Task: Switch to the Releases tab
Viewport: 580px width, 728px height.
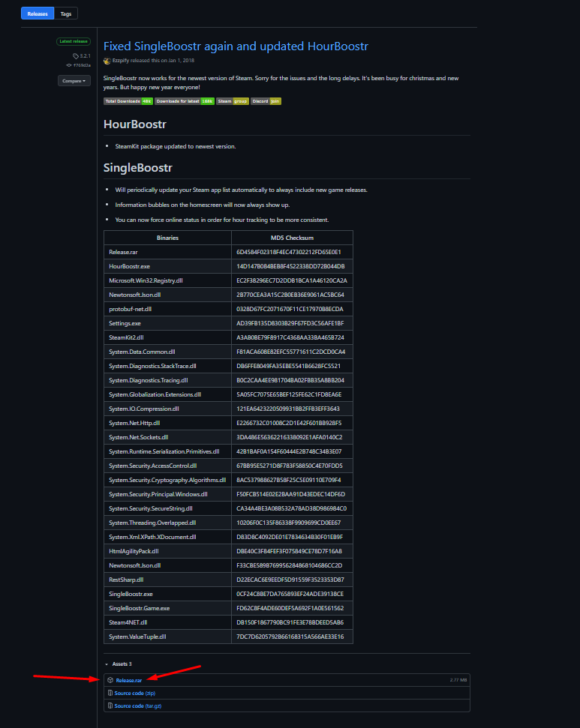Action: (x=38, y=13)
